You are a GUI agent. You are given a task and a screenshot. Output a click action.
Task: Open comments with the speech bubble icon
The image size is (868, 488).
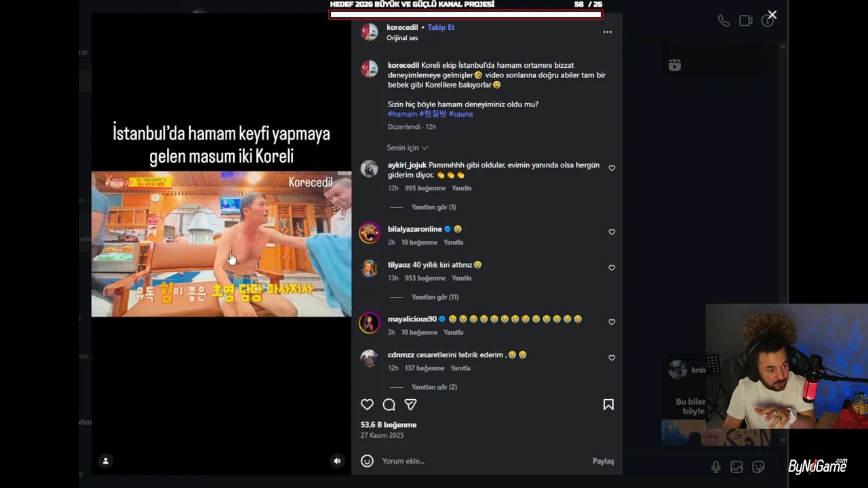point(389,405)
